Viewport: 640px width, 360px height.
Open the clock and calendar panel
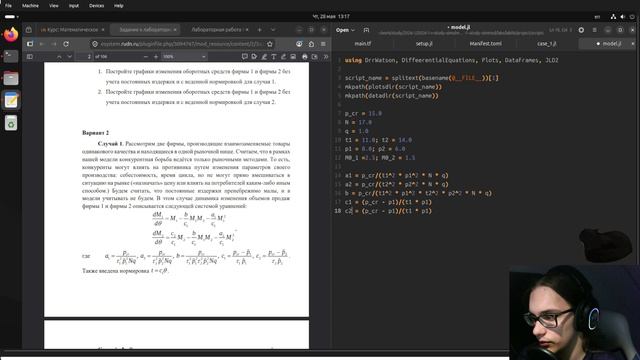click(331, 17)
